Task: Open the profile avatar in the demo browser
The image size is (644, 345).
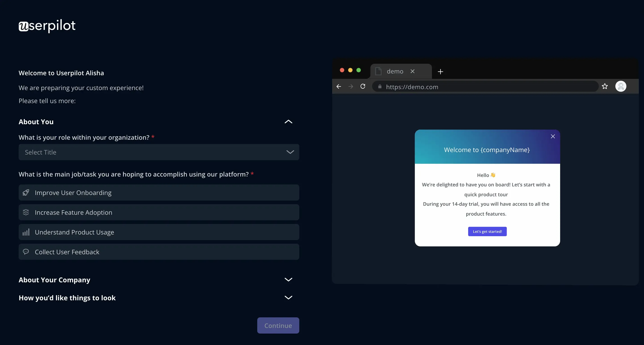Action: (x=620, y=86)
